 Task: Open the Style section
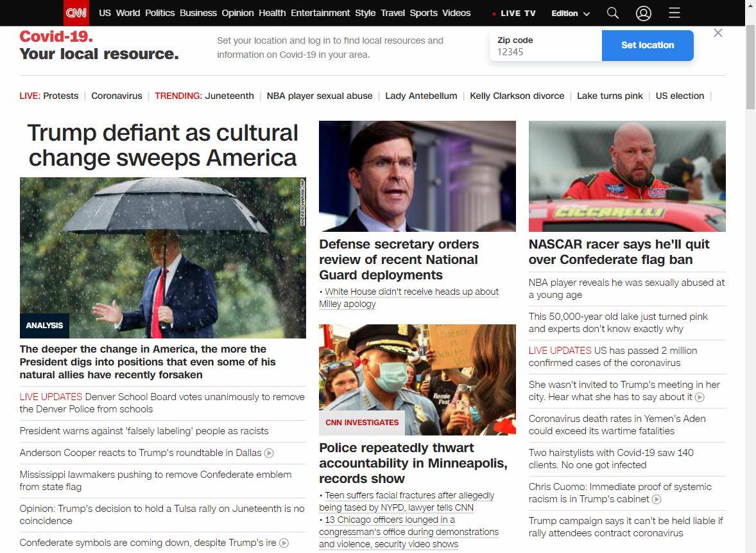365,13
